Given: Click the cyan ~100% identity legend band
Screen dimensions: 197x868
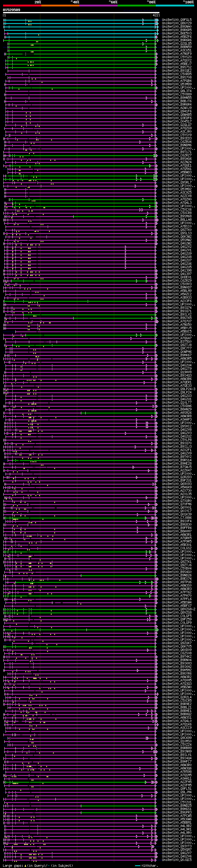Looking at the screenshot, I should click(x=175, y=6).
